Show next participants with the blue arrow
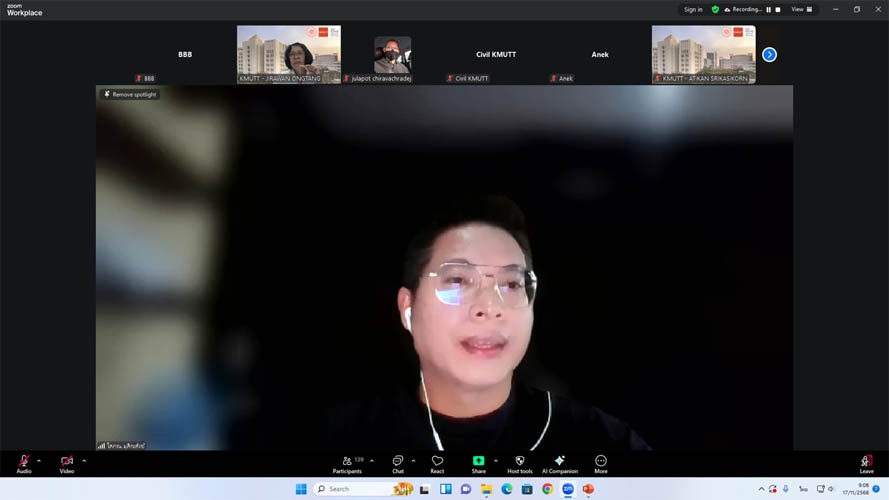The width and height of the screenshot is (889, 500). pos(769,55)
